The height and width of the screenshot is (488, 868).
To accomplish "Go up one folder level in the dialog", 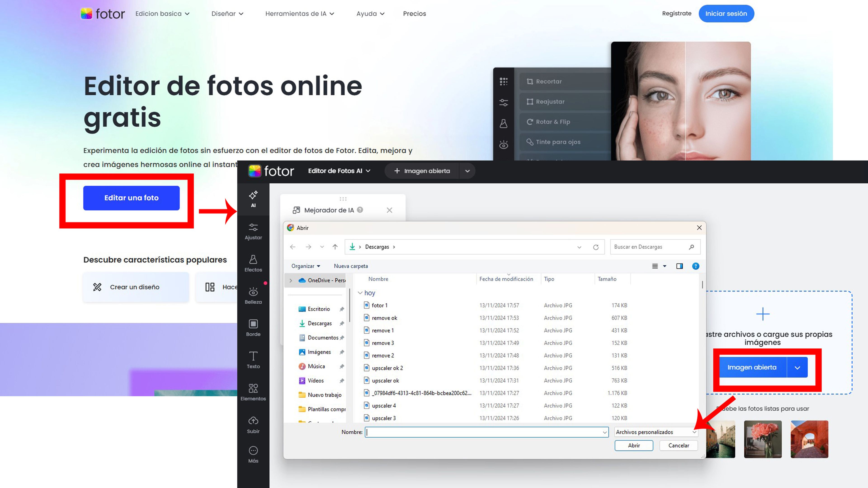I will (335, 247).
